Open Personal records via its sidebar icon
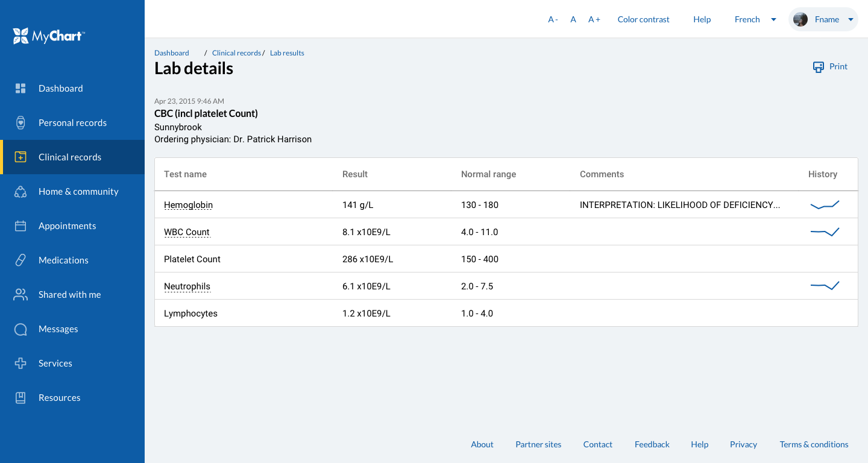 pos(20,122)
